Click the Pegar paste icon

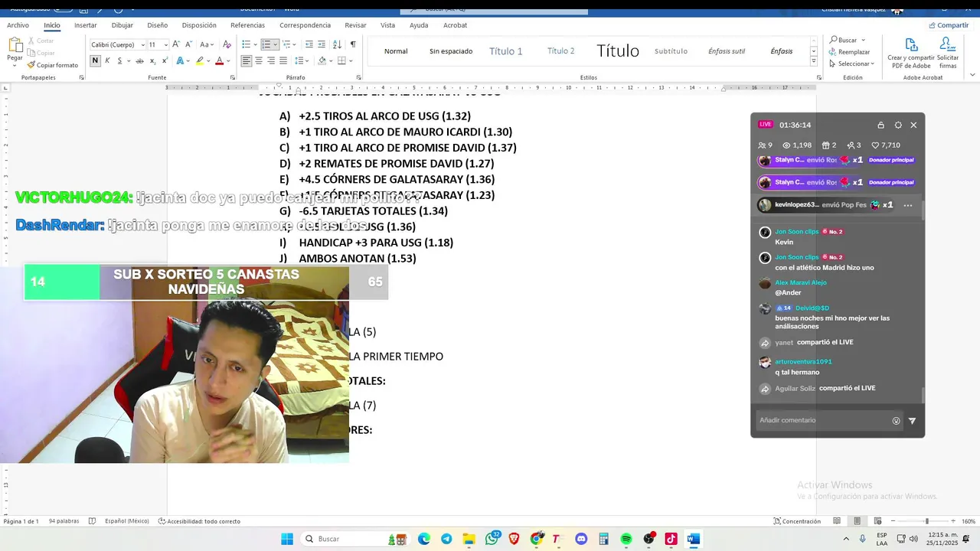[x=15, y=46]
